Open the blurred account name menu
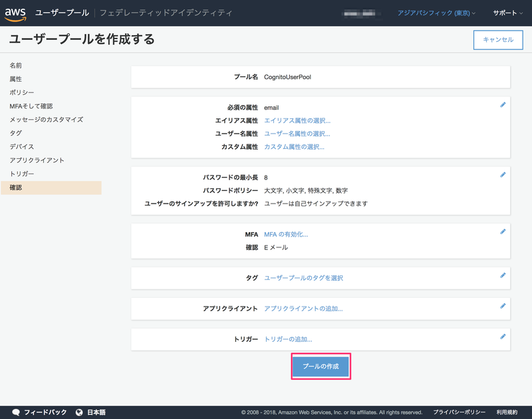Screen dimensions: 532x419 (x=360, y=13)
